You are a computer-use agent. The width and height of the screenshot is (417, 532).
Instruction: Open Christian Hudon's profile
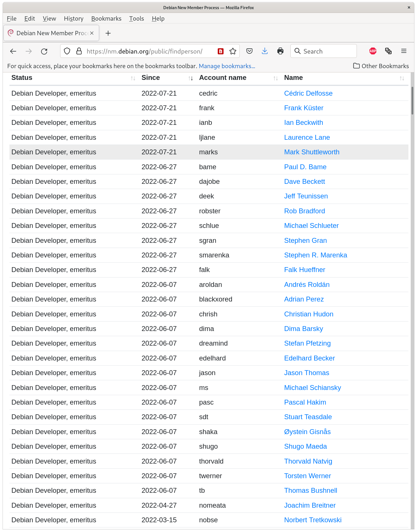309,314
